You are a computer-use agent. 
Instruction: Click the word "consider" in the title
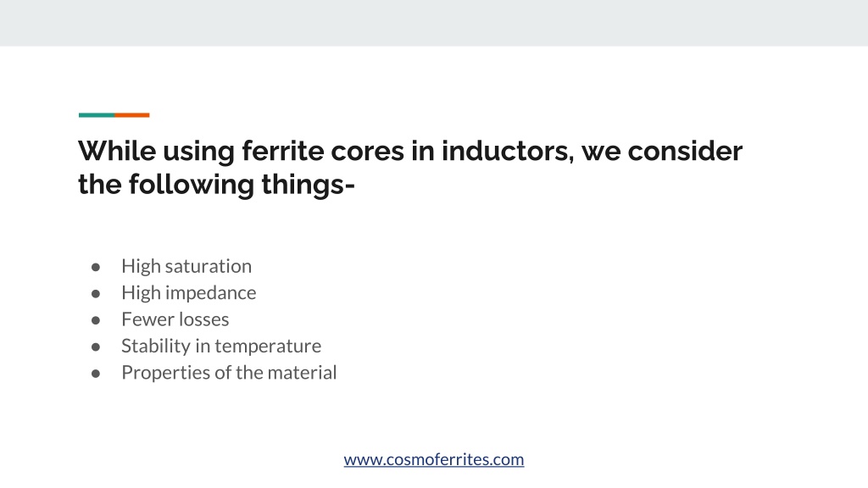(685, 151)
